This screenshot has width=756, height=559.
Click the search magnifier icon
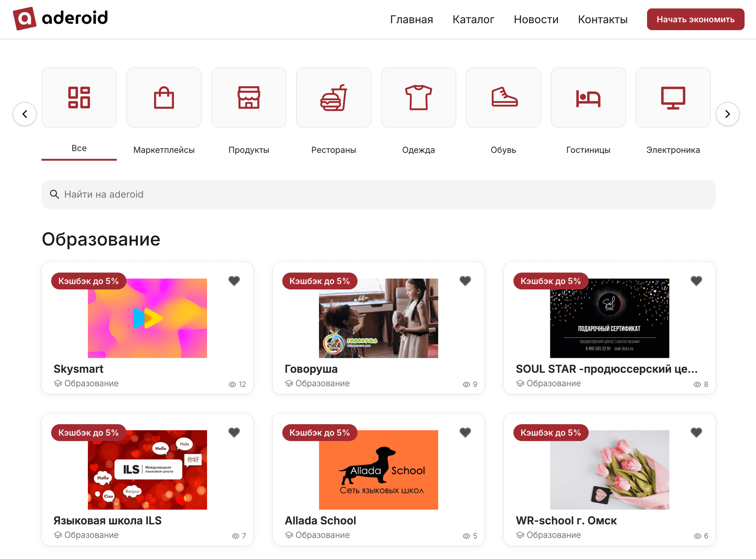point(54,194)
